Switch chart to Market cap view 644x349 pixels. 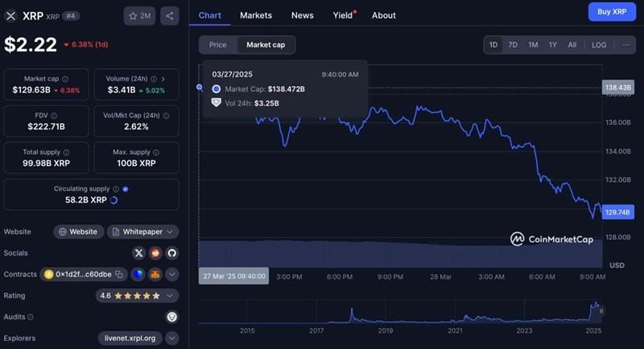[266, 45]
